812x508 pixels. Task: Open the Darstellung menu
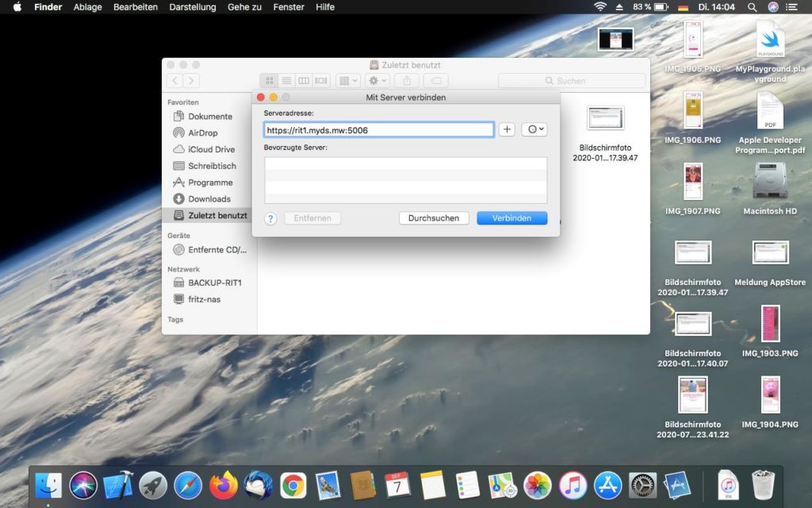tap(192, 6)
